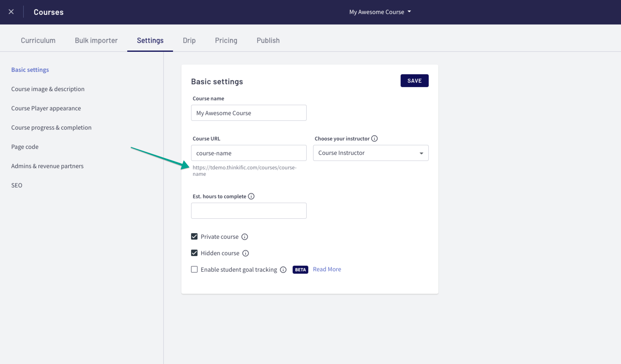Uncheck the Private course checkbox
This screenshot has height=364, width=621.
194,236
